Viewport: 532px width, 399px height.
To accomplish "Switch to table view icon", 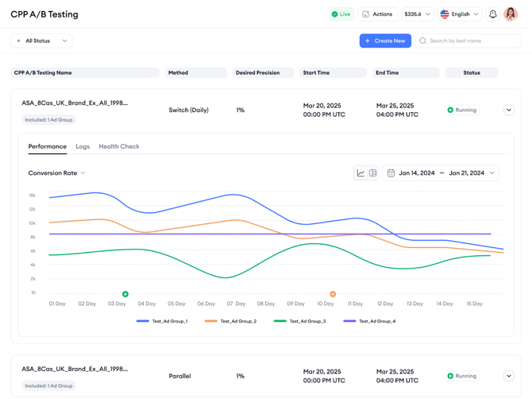I will point(372,172).
